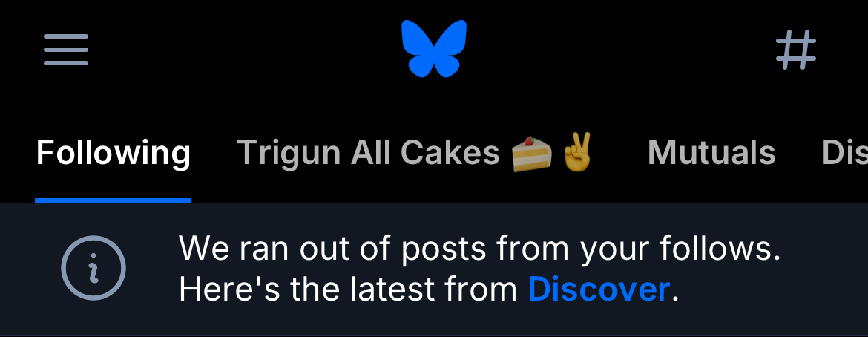
Task: Select the Trigun All Cakes feed tab
Action: click(x=415, y=152)
